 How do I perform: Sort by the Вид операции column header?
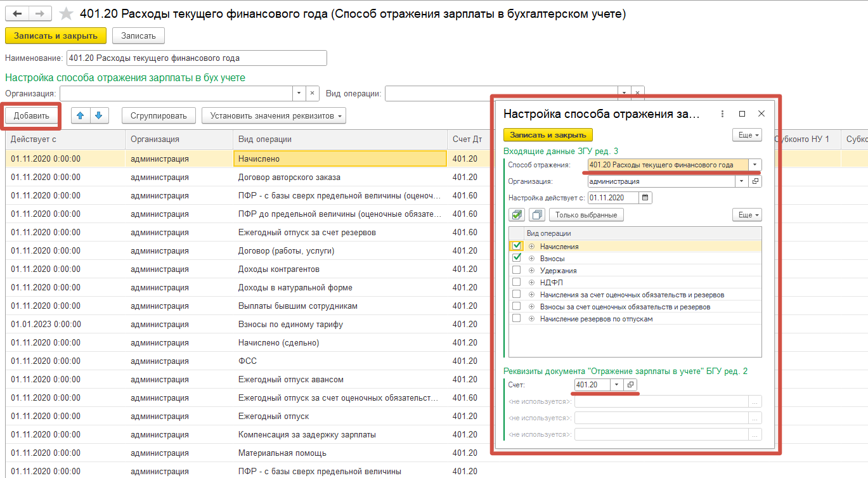tap(340, 139)
